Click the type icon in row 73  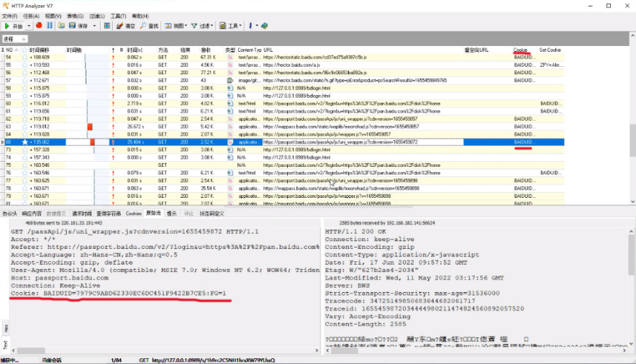point(230,150)
